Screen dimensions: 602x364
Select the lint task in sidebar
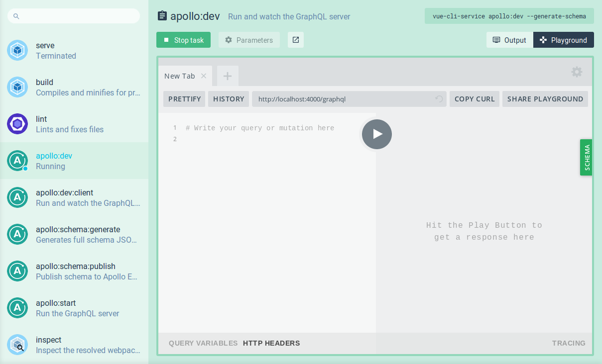tap(74, 124)
